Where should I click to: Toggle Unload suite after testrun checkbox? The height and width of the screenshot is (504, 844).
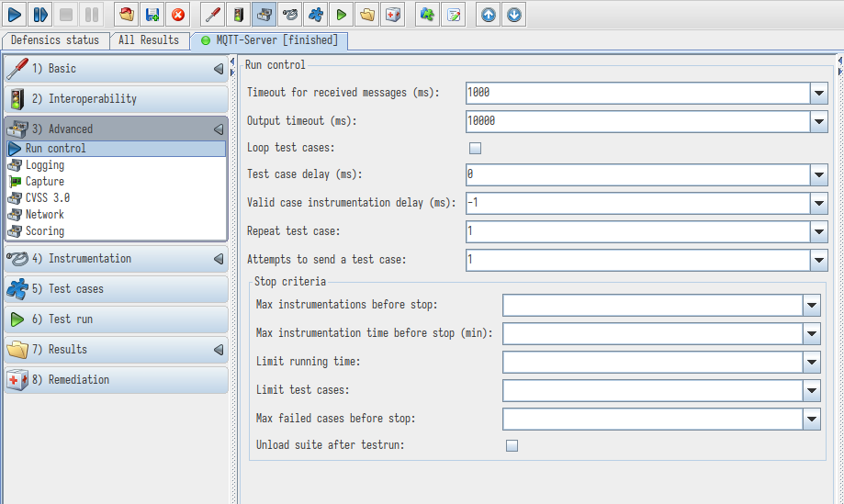coord(512,445)
